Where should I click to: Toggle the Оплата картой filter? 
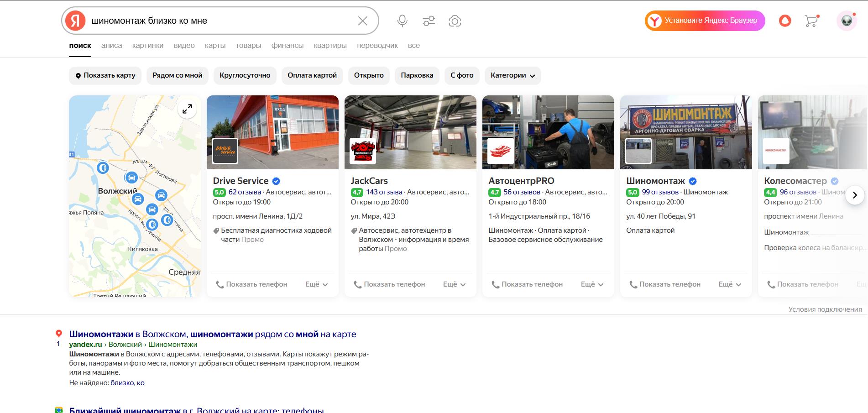(312, 75)
